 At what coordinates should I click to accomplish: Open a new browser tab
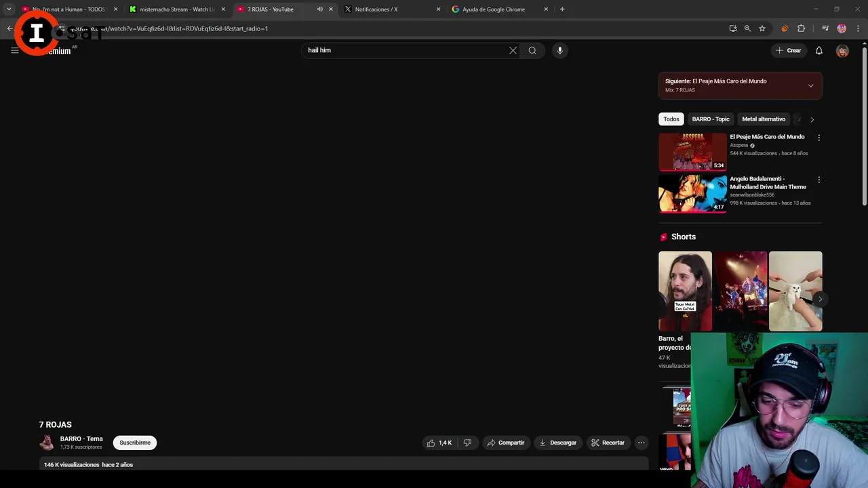(x=561, y=9)
